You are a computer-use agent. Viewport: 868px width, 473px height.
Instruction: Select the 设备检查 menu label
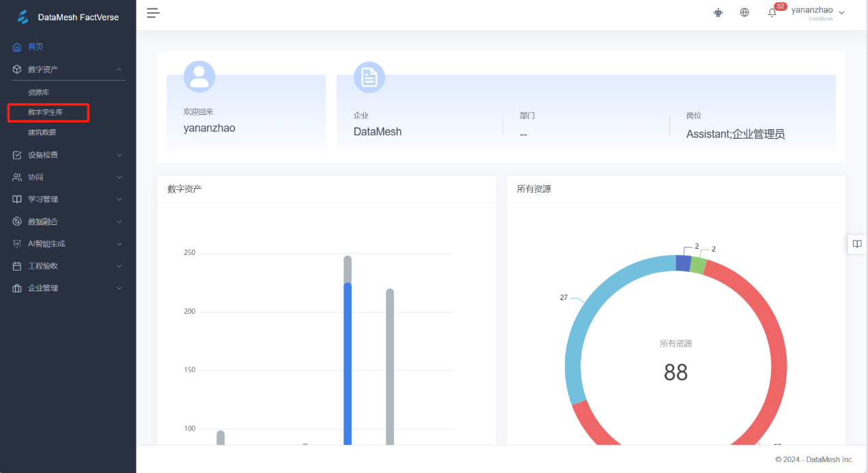(43, 155)
